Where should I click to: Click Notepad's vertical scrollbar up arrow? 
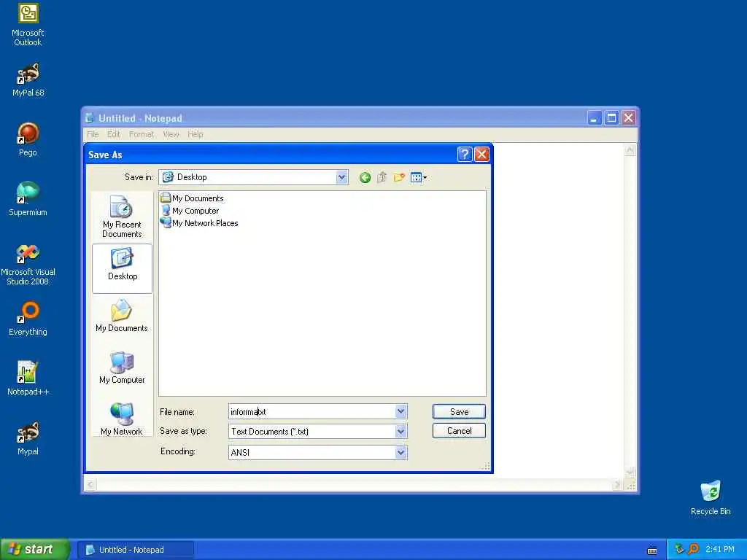pyautogui.click(x=630, y=150)
